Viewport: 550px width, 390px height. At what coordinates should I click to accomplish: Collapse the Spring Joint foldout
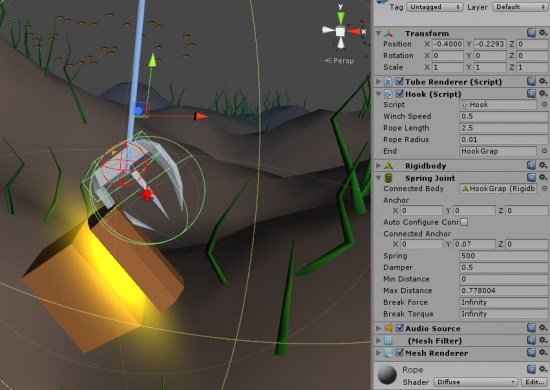coord(378,178)
